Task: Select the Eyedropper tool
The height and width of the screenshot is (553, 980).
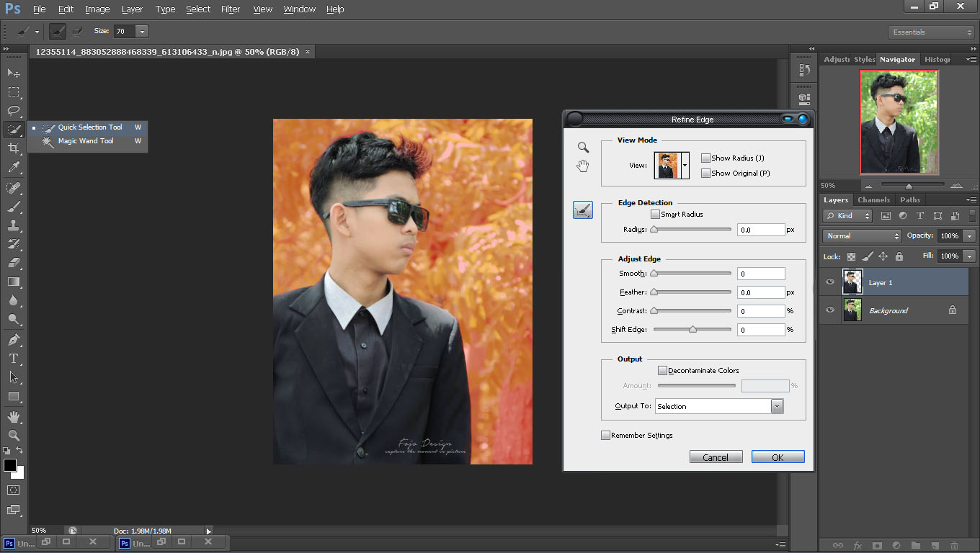Action: (x=14, y=168)
